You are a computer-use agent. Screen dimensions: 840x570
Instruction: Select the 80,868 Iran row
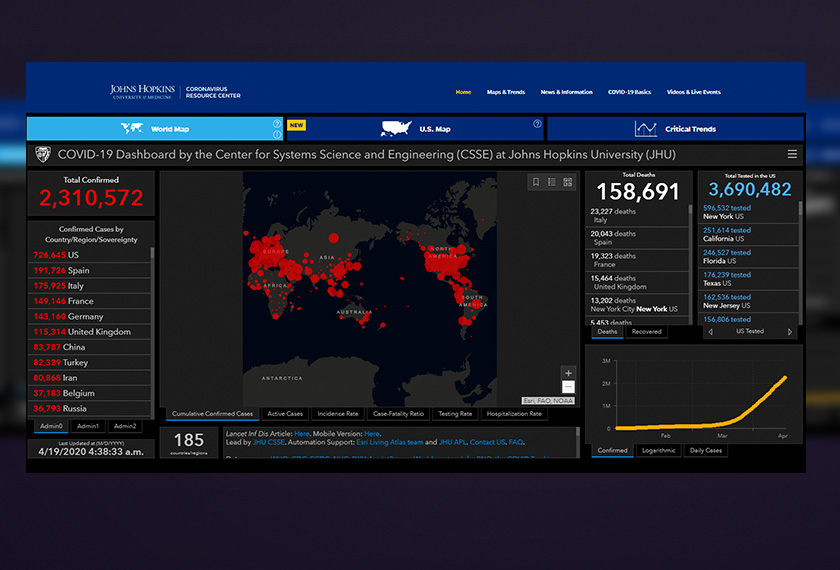click(x=89, y=378)
